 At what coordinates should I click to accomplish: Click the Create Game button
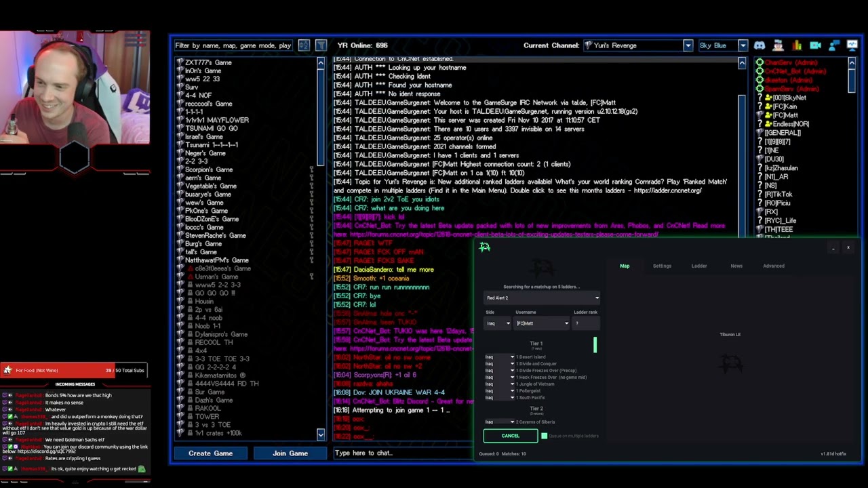click(210, 453)
